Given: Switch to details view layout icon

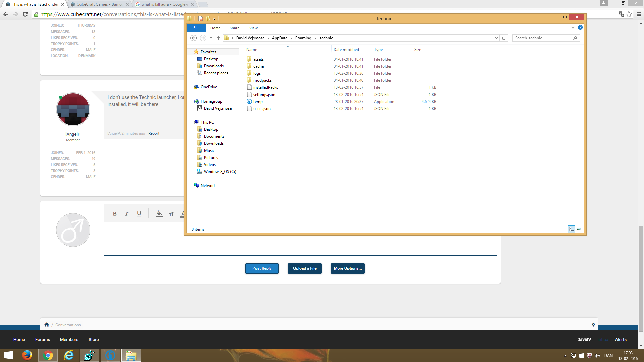Looking at the screenshot, I should pos(572,229).
